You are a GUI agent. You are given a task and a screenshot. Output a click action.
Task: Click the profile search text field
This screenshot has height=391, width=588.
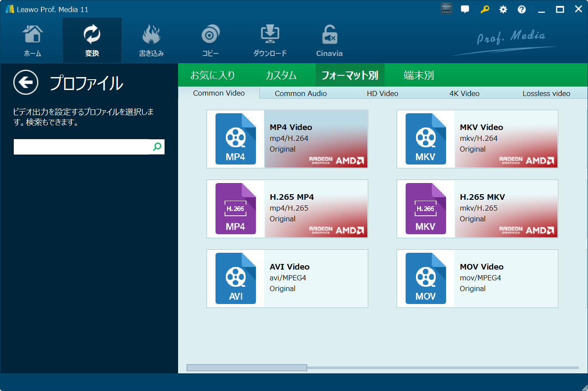coord(81,147)
